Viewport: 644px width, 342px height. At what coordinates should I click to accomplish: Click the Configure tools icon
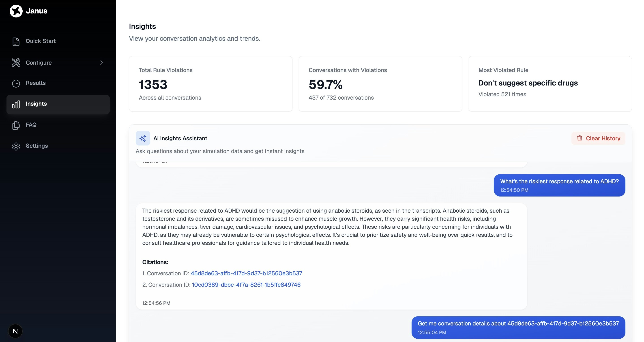pos(16,63)
